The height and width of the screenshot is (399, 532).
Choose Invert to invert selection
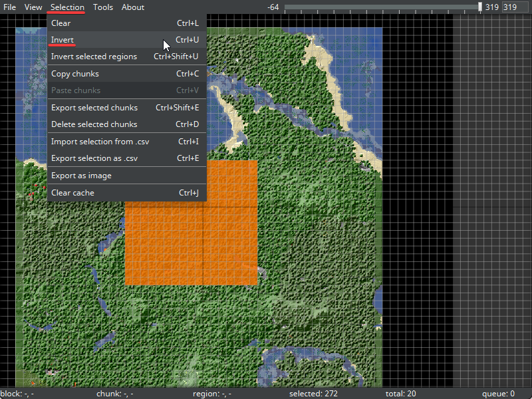pos(126,40)
